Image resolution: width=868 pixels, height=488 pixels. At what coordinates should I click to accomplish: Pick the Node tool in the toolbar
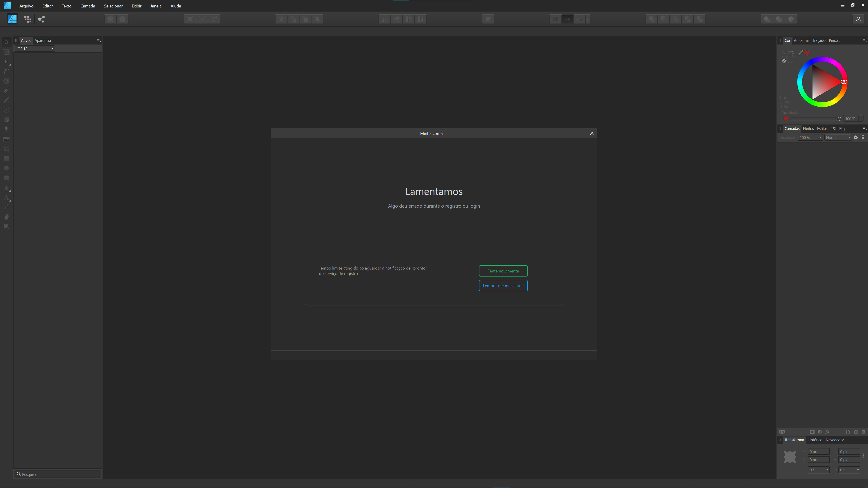[6, 62]
